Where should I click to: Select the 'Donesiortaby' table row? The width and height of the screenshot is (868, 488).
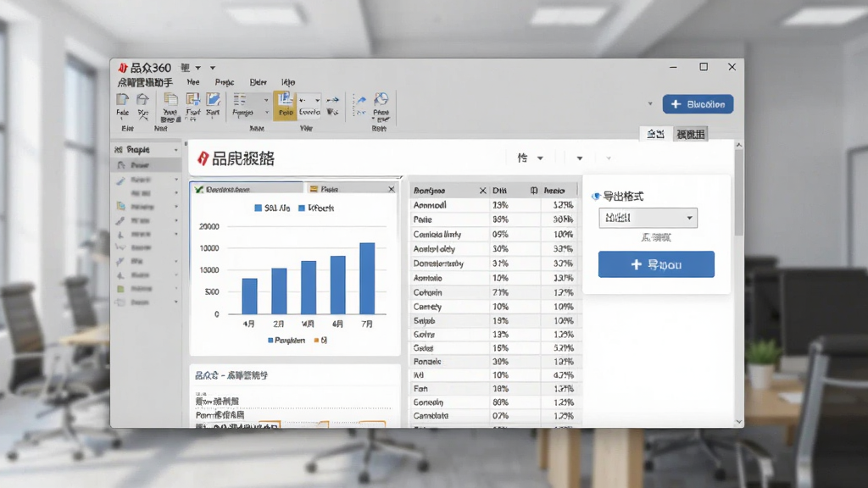coord(494,263)
